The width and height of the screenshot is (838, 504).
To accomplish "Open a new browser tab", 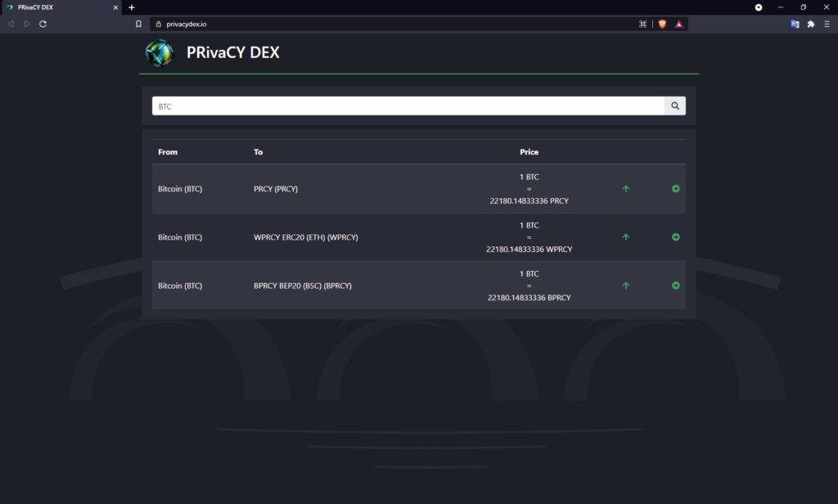I will tap(132, 7).
